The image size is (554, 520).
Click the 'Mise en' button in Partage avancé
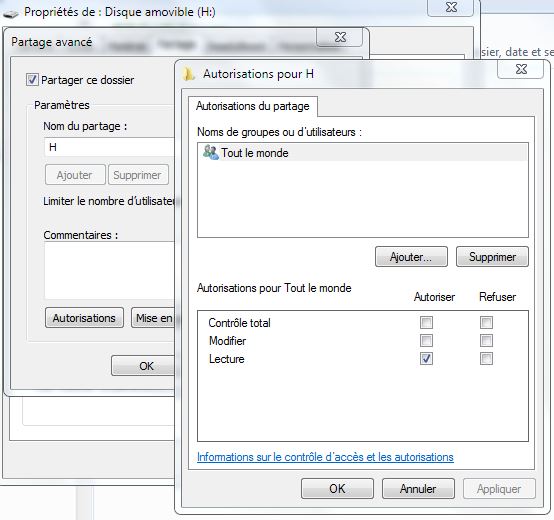click(153, 318)
